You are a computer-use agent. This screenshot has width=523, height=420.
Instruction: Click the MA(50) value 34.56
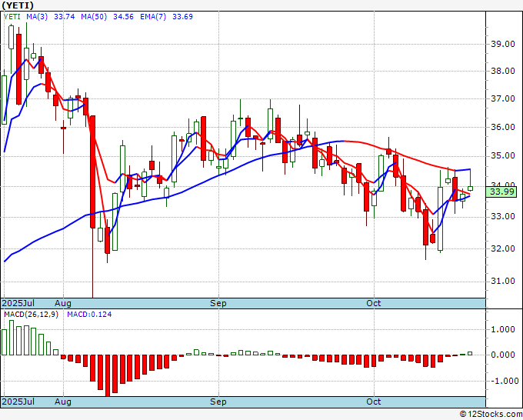coord(123,17)
